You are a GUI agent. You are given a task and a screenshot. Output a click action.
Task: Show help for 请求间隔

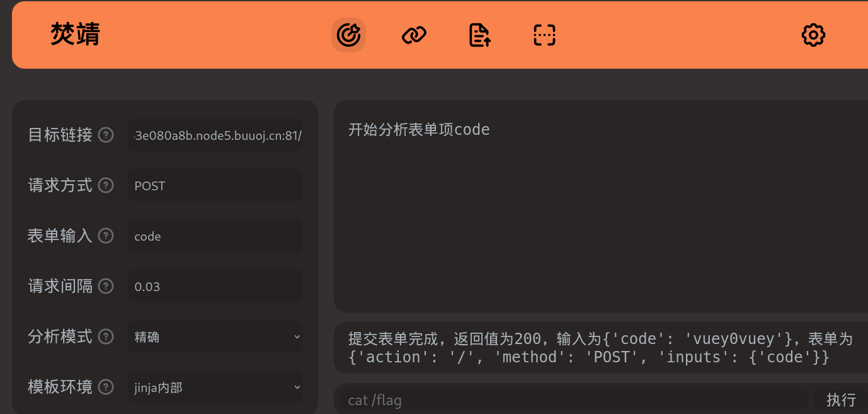tap(106, 286)
